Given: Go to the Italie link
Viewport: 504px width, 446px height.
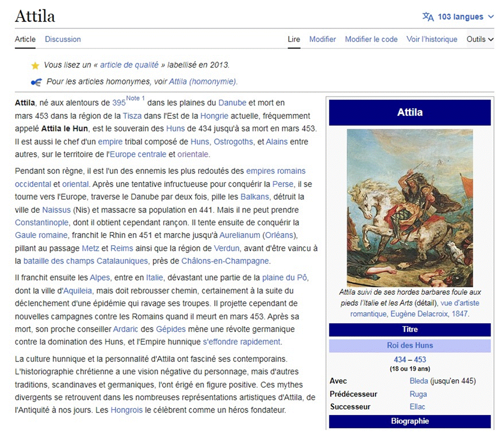Looking at the screenshot, I should 155,277.
